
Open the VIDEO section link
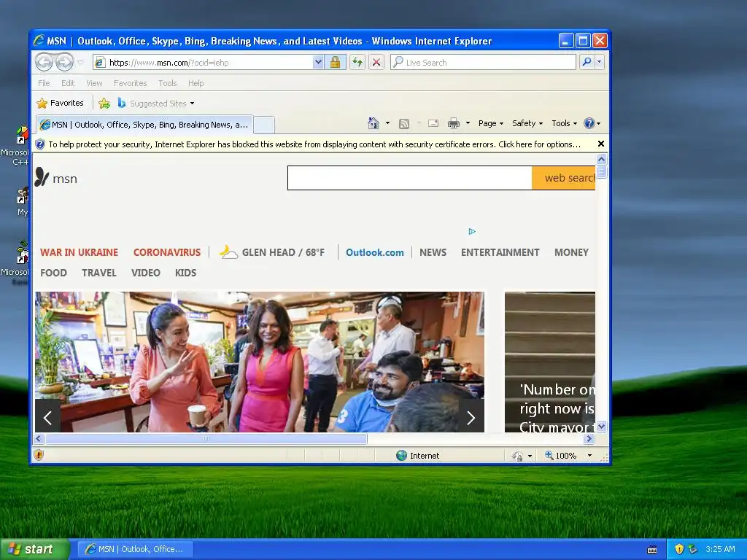pyautogui.click(x=146, y=273)
